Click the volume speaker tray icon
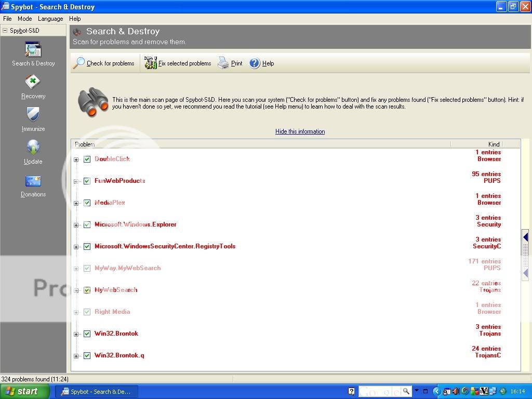532x399 pixels. pos(456,392)
